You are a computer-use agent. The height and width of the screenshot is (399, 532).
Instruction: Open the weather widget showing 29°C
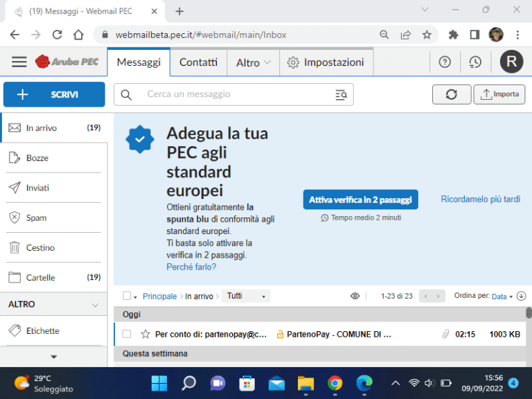click(x=44, y=383)
